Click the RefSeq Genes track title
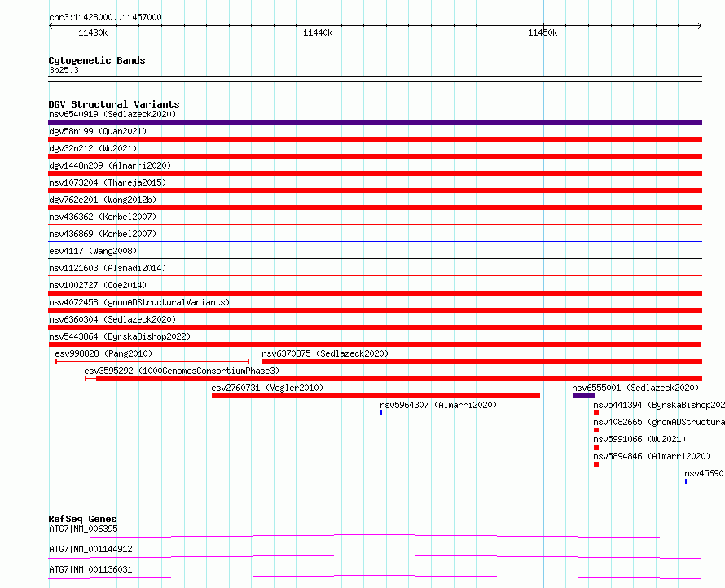725x588 pixels. (x=82, y=519)
